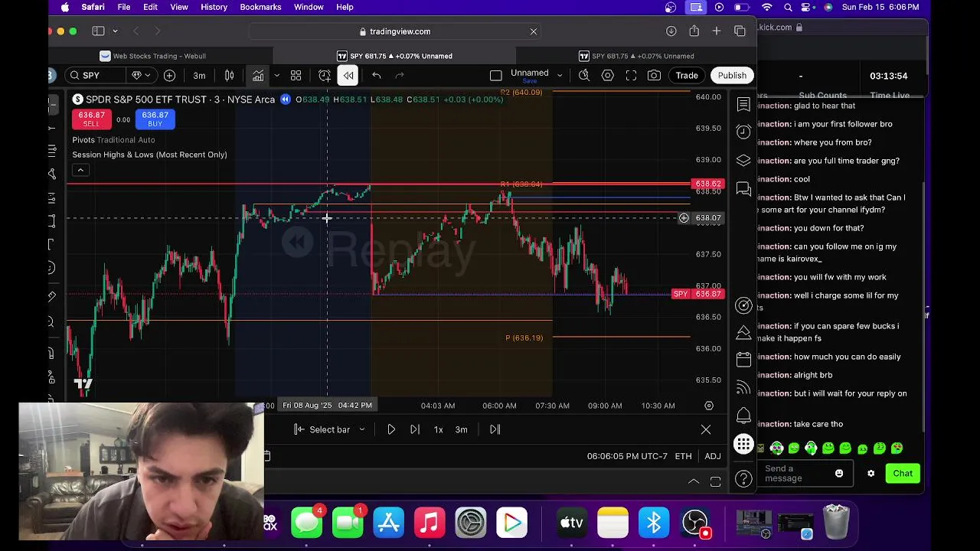Open the Messages app in Dock
The height and width of the screenshot is (551, 980).
[x=308, y=522]
